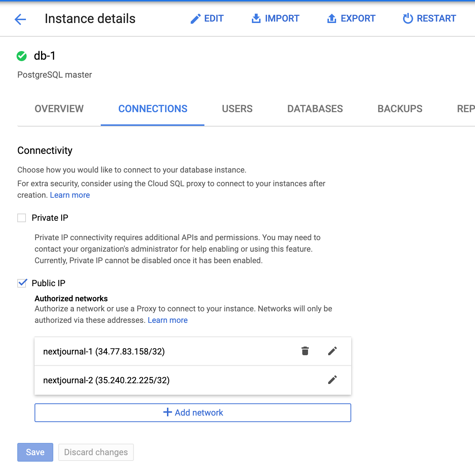475x476 pixels.
Task: Click the Save button
Action: tap(35, 452)
